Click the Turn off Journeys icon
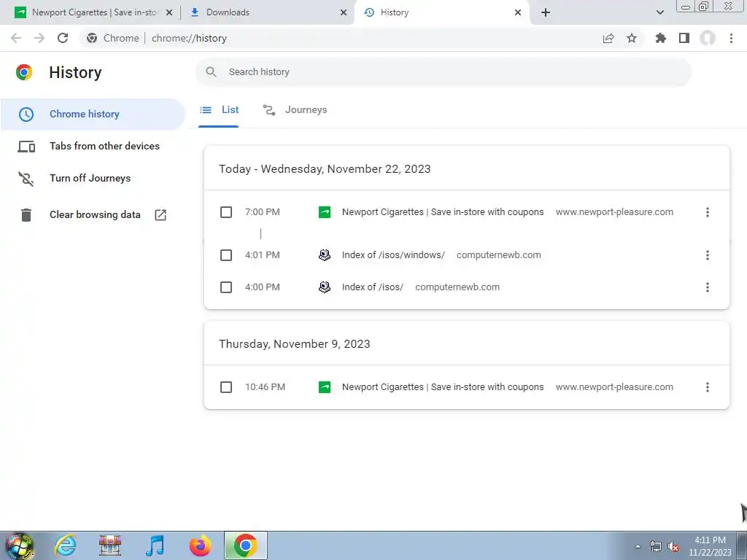This screenshot has width=747, height=560. [x=26, y=179]
